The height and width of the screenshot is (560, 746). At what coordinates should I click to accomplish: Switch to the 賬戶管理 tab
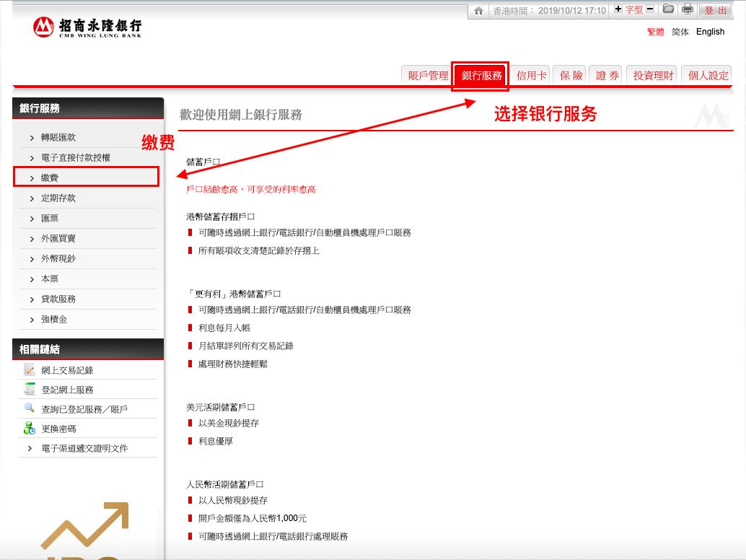(428, 76)
